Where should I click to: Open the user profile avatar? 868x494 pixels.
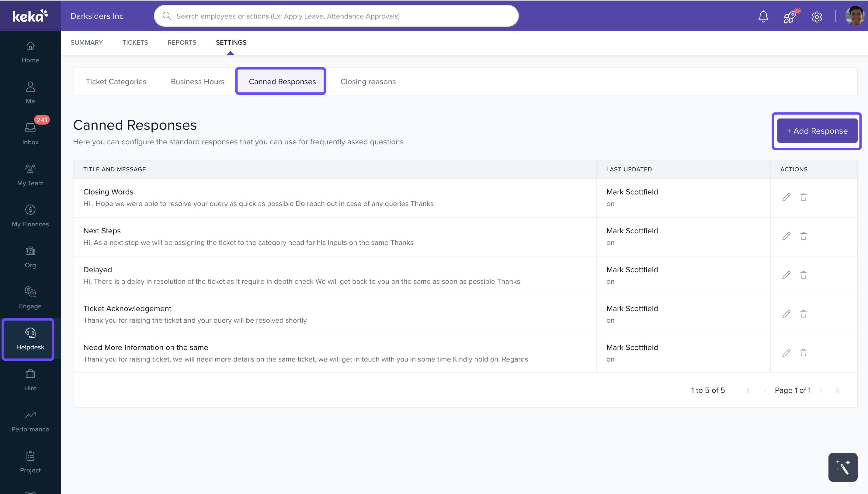tap(855, 16)
